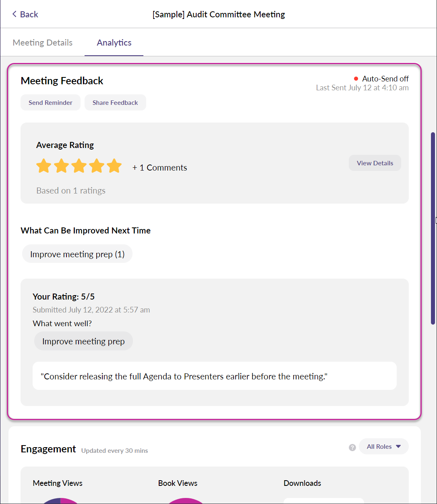Click the Agenda feedback comment box

(214, 376)
